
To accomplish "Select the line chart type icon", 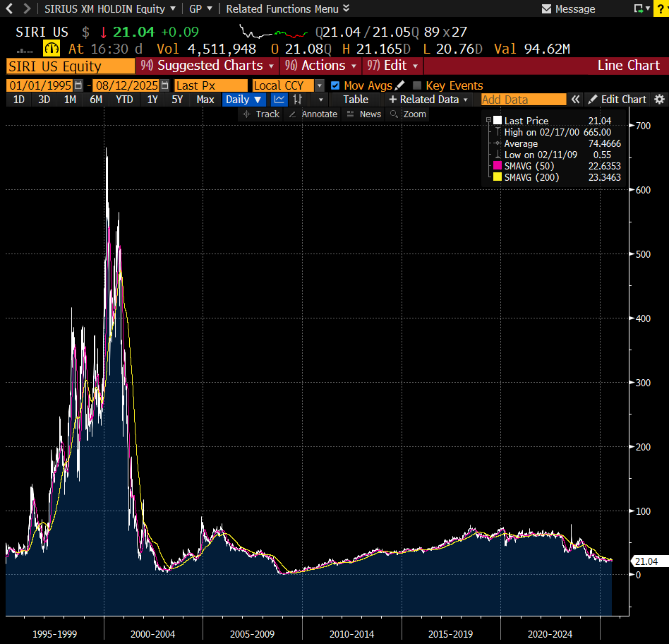I will tap(279, 100).
